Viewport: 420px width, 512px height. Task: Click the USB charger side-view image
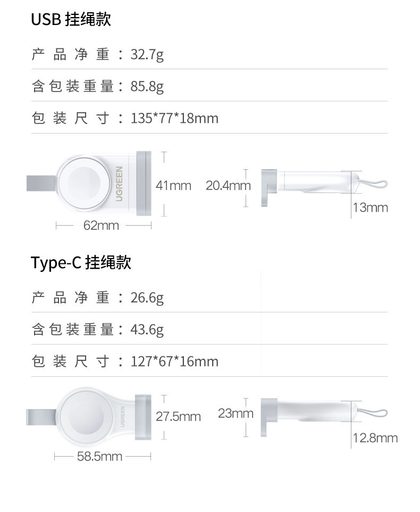(x=308, y=186)
